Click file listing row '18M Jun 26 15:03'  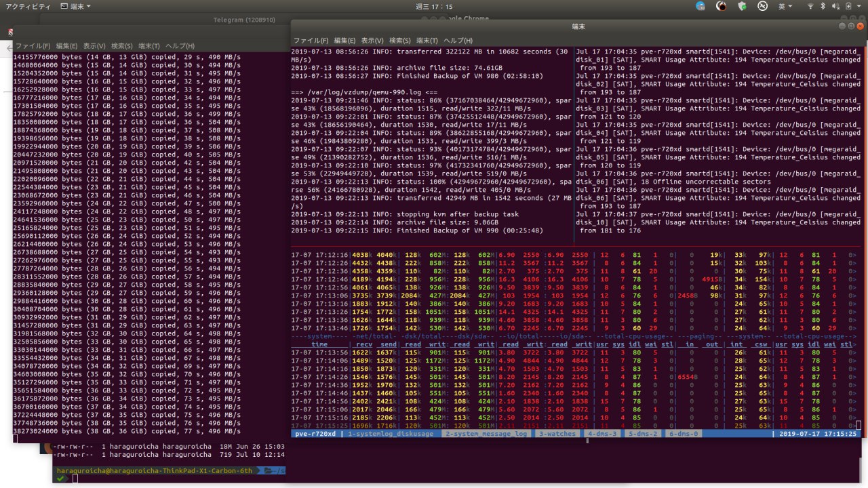coord(170,447)
